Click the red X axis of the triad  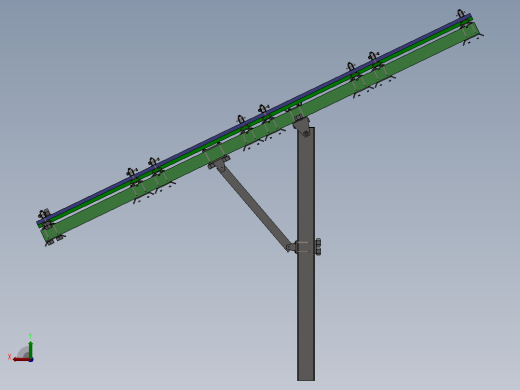(x=21, y=359)
